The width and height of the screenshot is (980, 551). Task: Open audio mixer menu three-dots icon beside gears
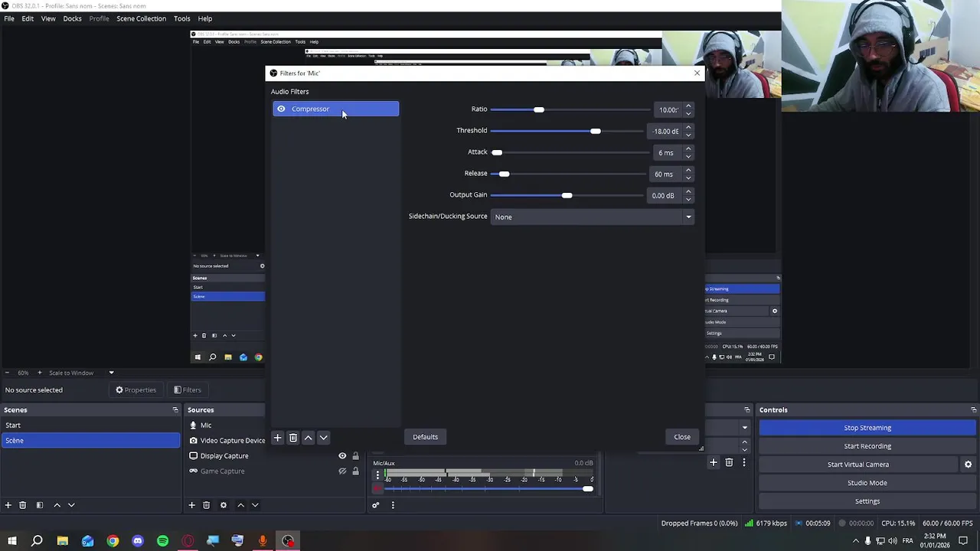393,505
